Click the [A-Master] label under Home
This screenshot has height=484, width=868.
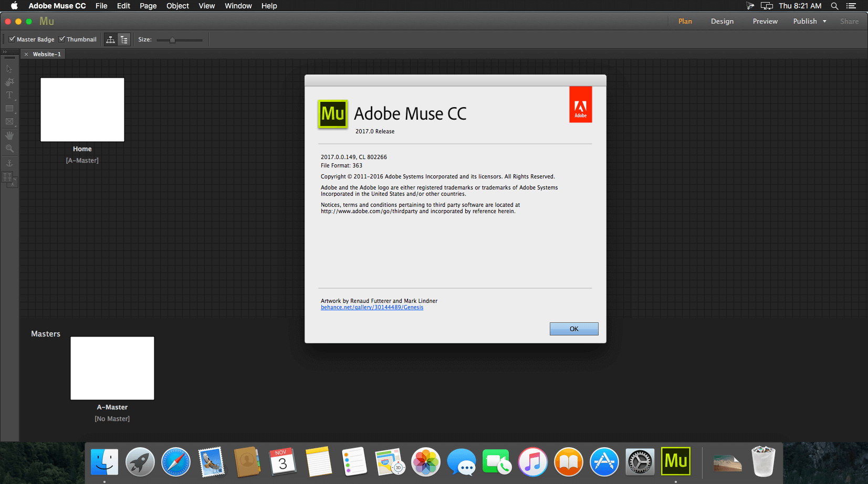[82, 161]
